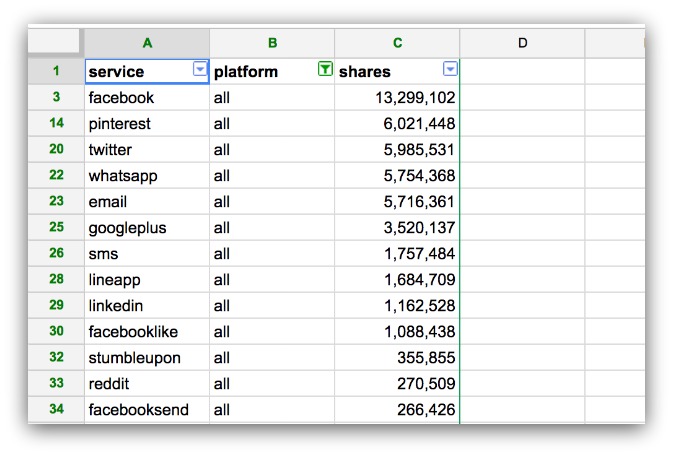
Task: Select row 14 header
Action: coord(56,123)
